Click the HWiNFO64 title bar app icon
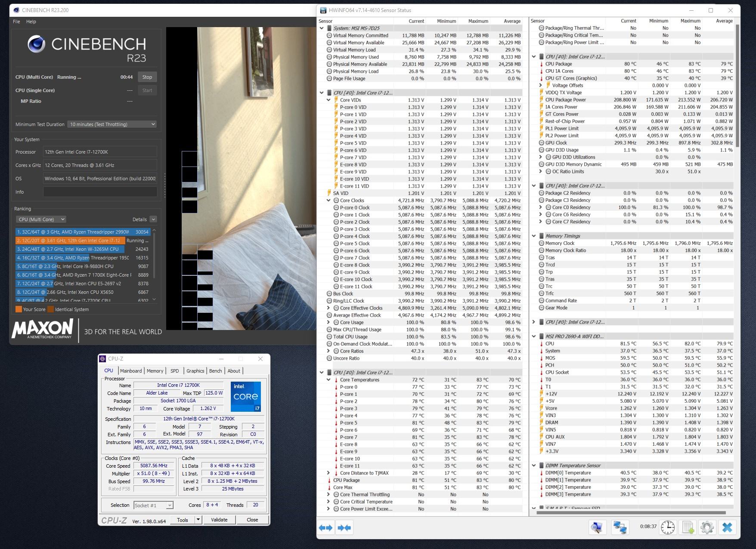 pyautogui.click(x=323, y=10)
